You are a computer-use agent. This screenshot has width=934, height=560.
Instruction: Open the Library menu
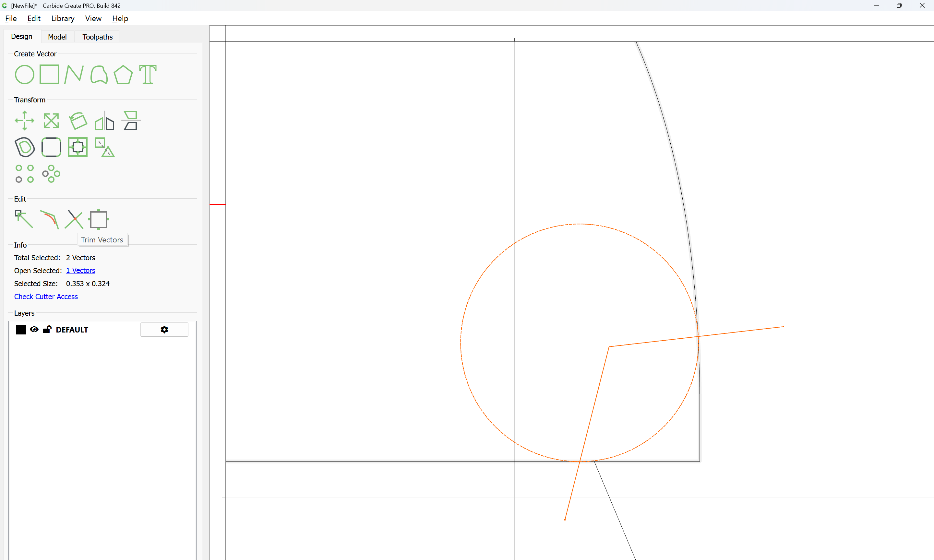click(63, 18)
